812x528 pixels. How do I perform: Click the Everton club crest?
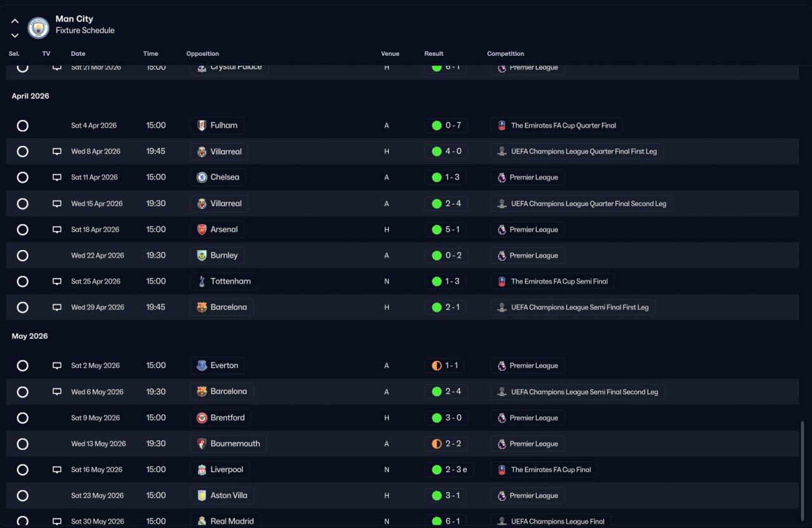tap(202, 366)
